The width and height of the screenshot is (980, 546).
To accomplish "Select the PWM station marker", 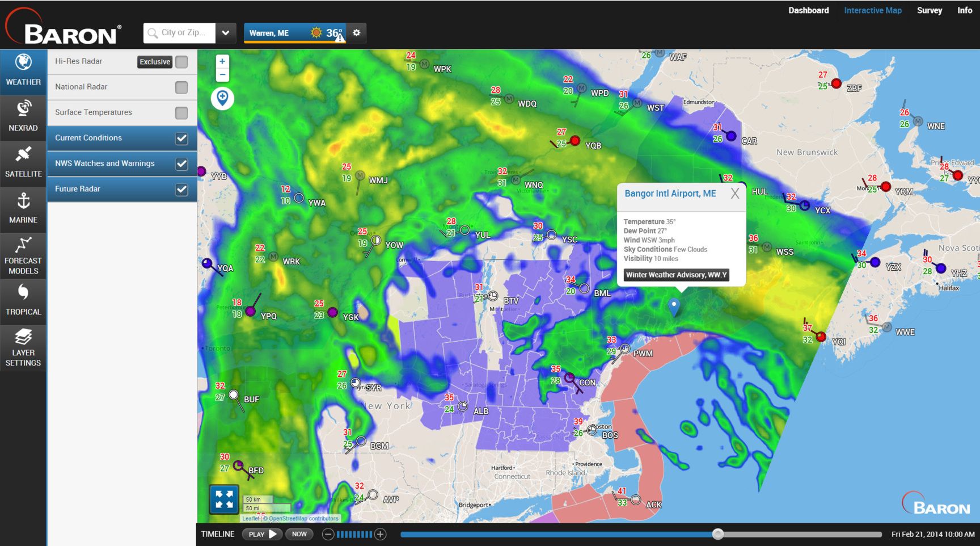I will pyautogui.click(x=625, y=348).
